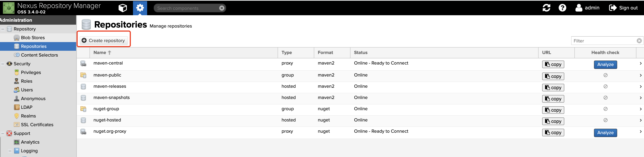
Task: Open nuget-group row chevron
Action: pyautogui.click(x=641, y=109)
